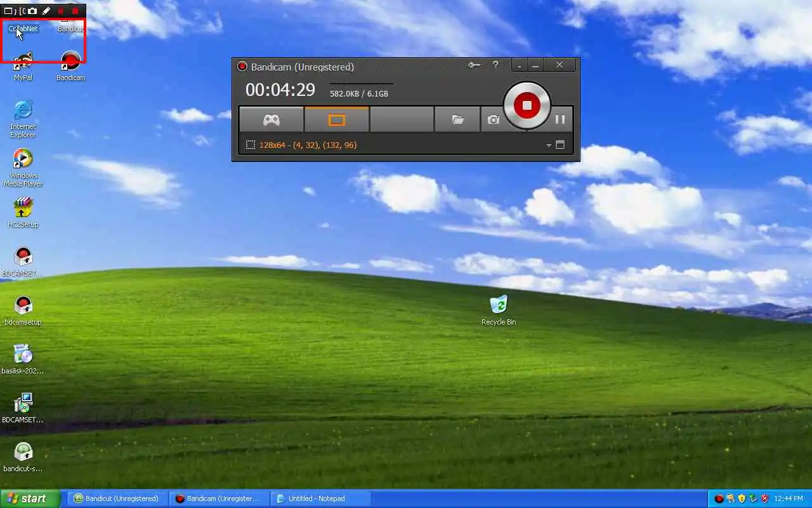
Task: Click the 12:44 PM taskbar clock
Action: (x=789, y=498)
